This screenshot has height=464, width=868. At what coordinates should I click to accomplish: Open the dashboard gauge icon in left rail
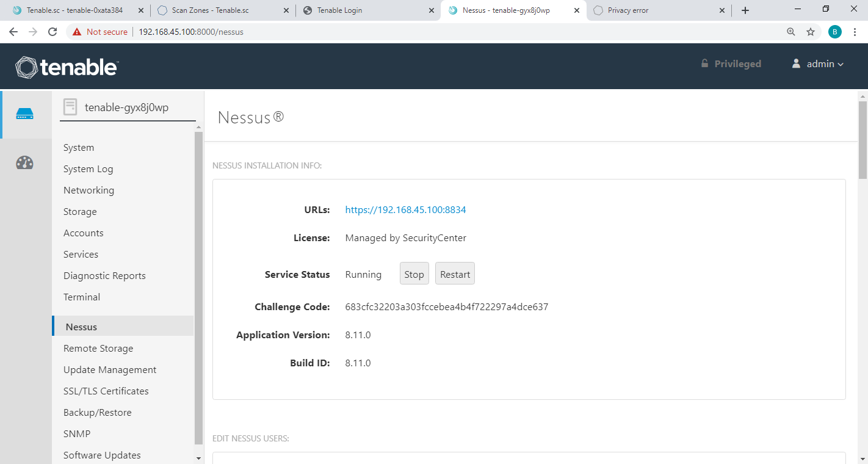tap(25, 162)
